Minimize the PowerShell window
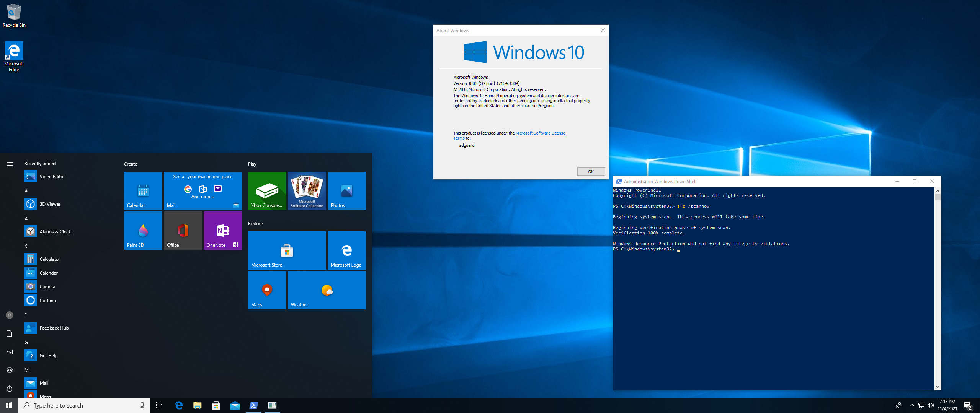Viewport: 980px width, 413px height. coord(897,182)
